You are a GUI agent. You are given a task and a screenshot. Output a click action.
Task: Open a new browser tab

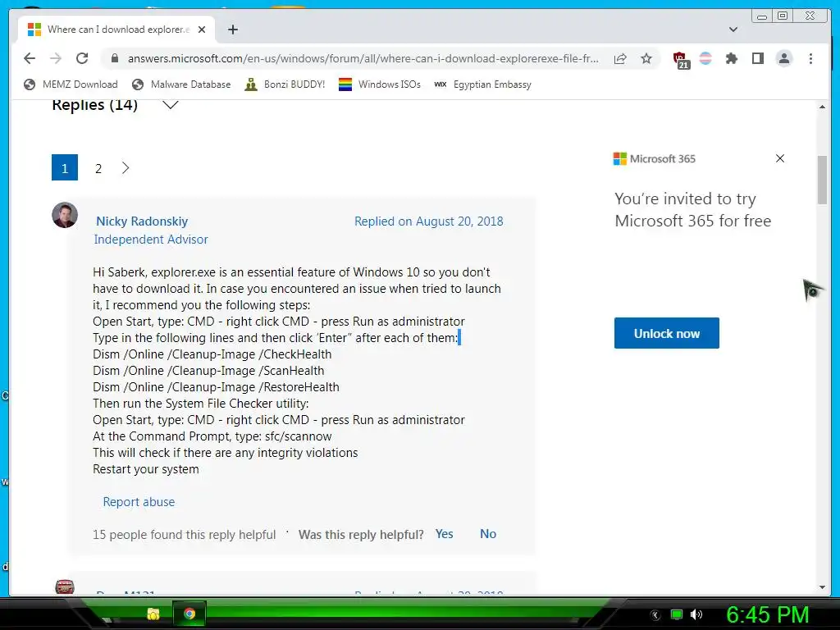(x=232, y=30)
